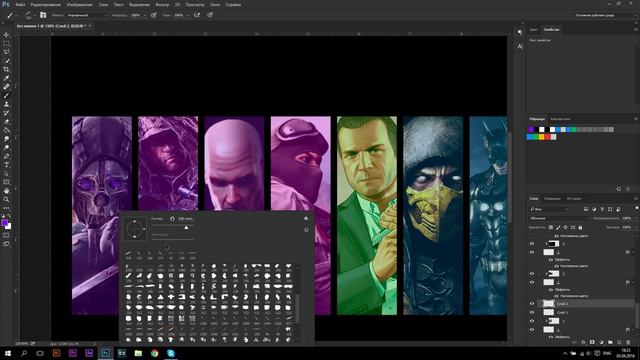Image resolution: width=640 pixels, height=360 pixels.
Task: Toggle lock position of layer
Action: click(565, 227)
